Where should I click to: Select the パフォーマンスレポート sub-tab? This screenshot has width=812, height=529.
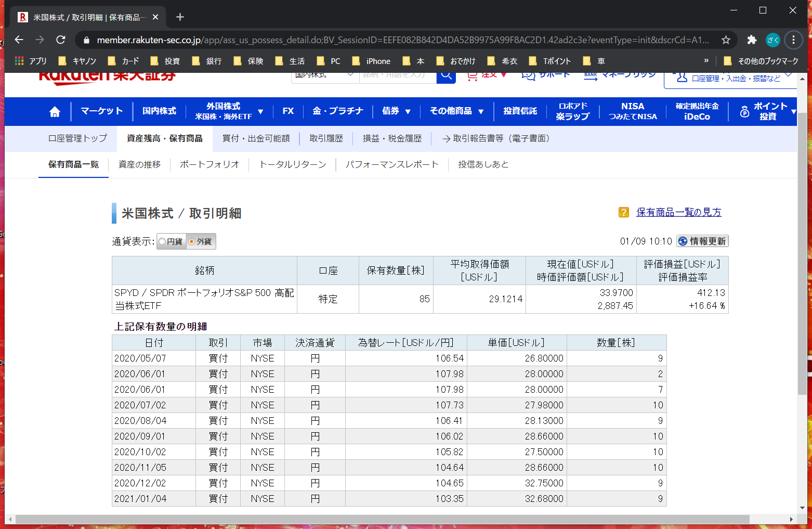point(392,165)
